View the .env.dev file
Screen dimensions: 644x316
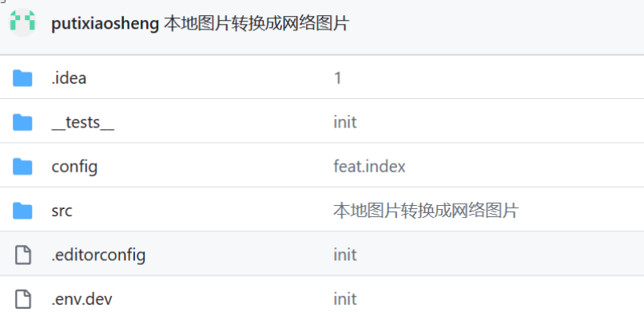coord(81,299)
